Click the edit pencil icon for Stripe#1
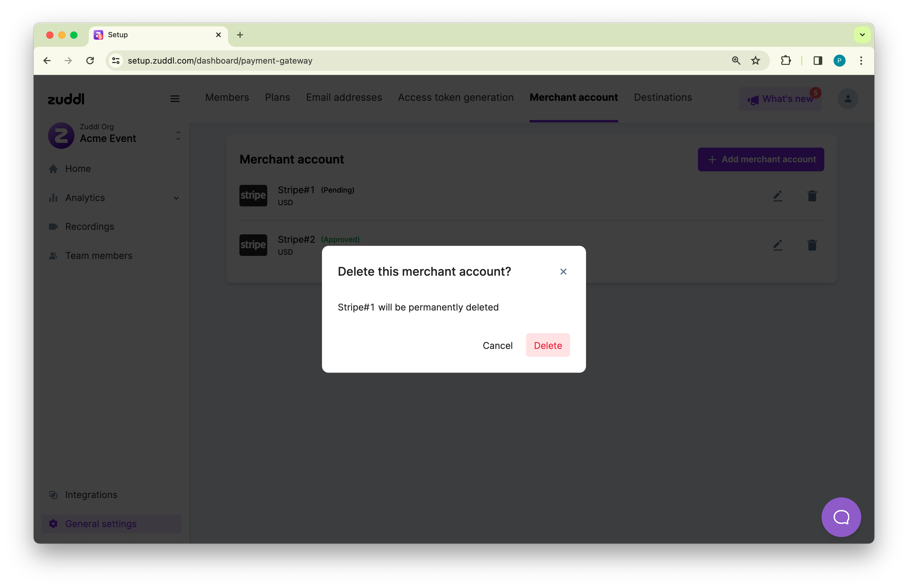This screenshot has height=588, width=908. tap(777, 196)
